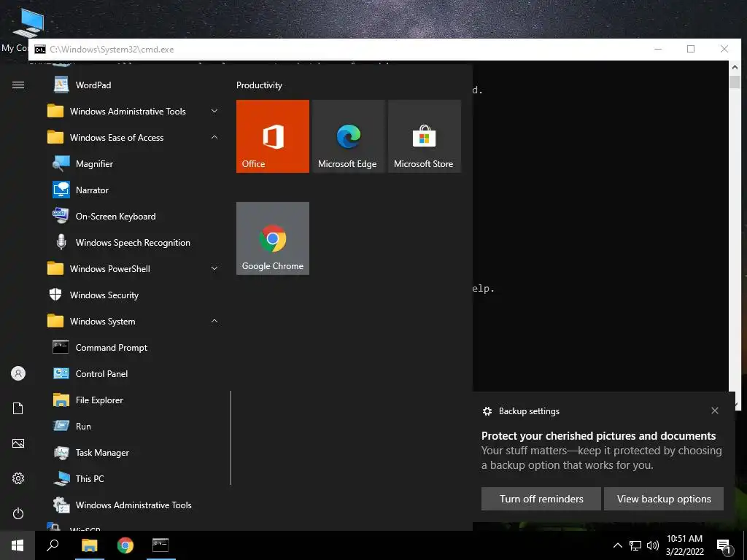Launch the Google Chrome tile
The width and height of the screenshot is (747, 560).
pos(273,238)
